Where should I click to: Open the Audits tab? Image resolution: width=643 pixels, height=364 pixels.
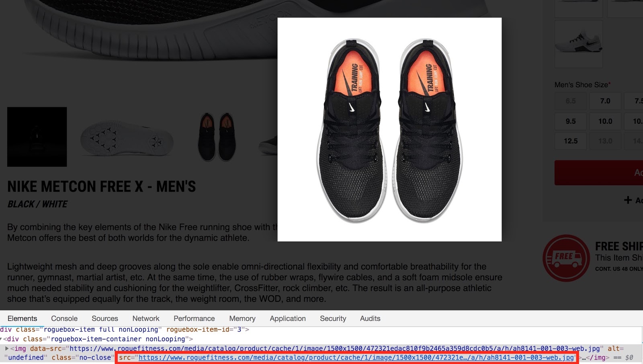tap(370, 319)
